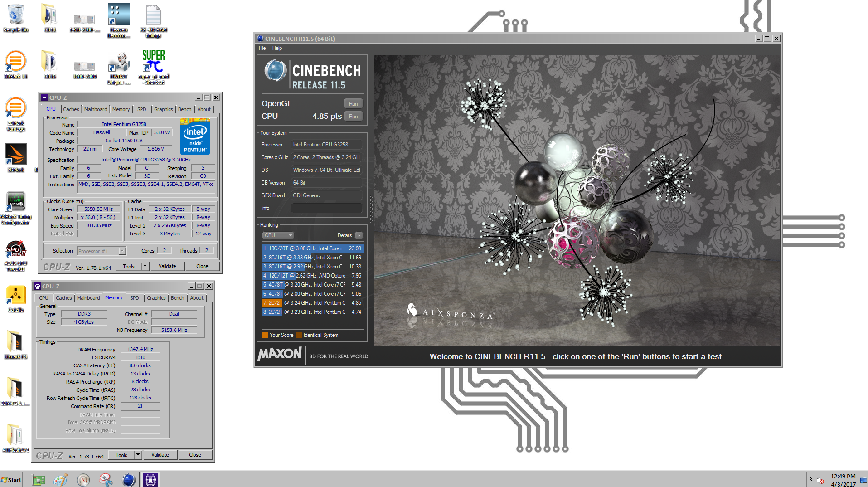Image resolution: width=868 pixels, height=487 pixels.
Task: Click the muted volume tray icon
Action: (820, 480)
